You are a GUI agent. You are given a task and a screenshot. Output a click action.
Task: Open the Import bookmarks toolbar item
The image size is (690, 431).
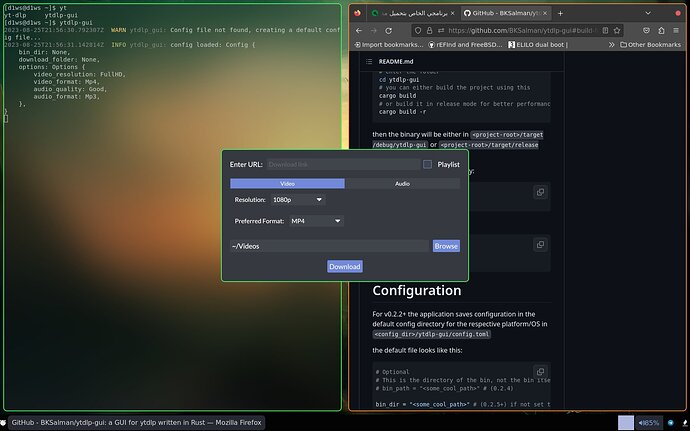[389, 44]
